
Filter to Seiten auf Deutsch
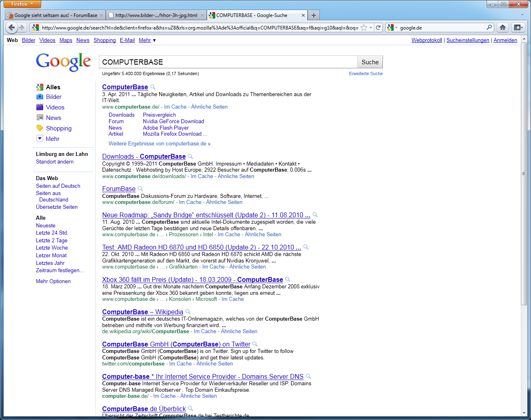tap(58, 186)
